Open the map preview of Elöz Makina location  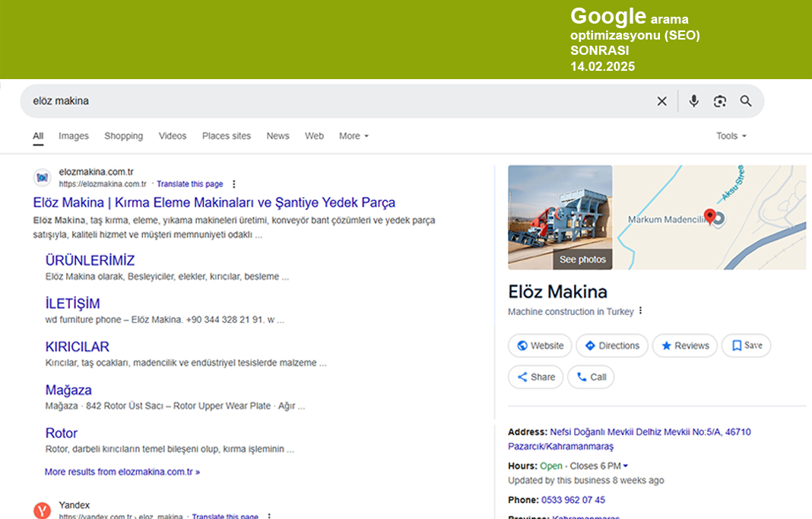pyautogui.click(x=709, y=217)
